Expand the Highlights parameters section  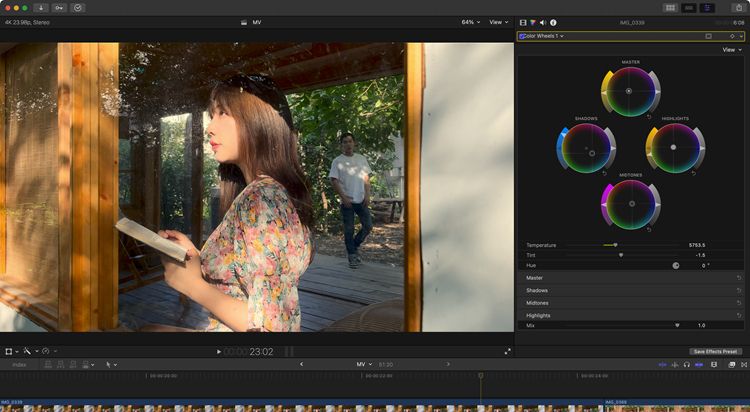(538, 315)
